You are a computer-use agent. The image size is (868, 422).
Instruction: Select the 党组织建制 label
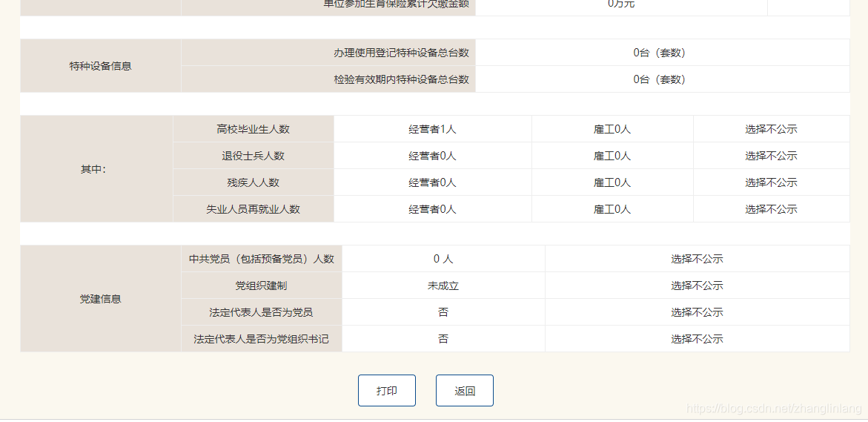(262, 286)
